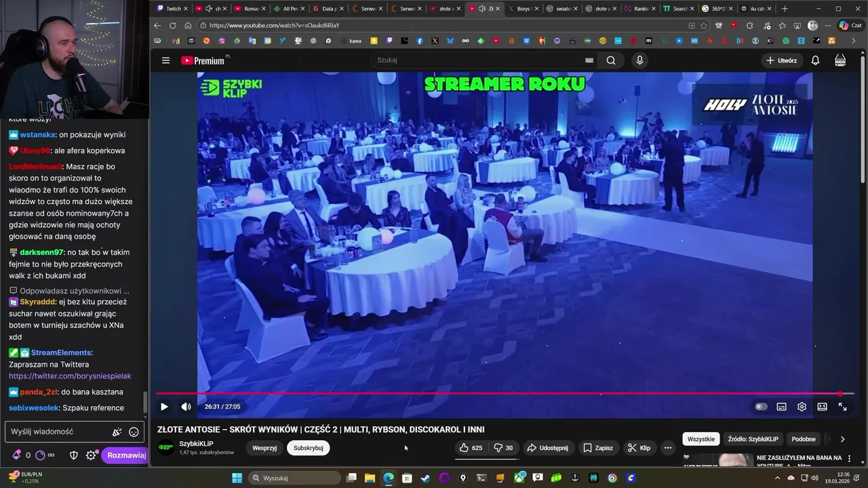Image resolution: width=868 pixels, height=488 pixels.
Task: Open the Czat copilot button in the browser
Action: [850, 25]
